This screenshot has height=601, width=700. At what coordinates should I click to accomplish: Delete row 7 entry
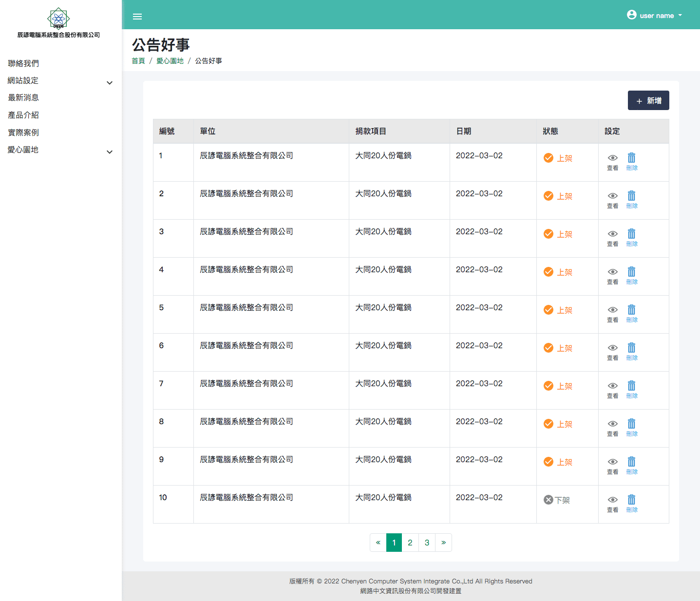[632, 390]
